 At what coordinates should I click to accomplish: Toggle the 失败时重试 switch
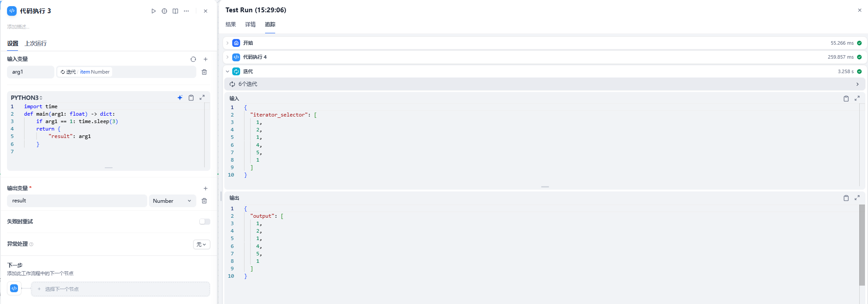(205, 222)
